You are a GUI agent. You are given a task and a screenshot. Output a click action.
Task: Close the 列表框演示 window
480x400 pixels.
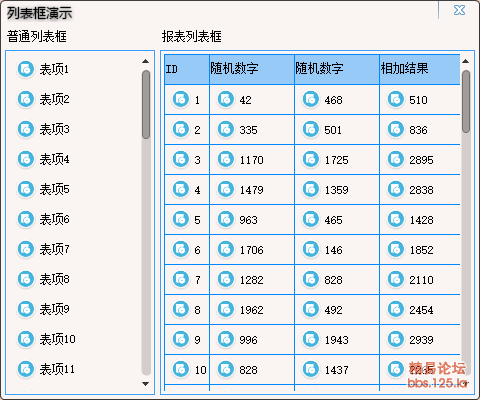(459, 10)
